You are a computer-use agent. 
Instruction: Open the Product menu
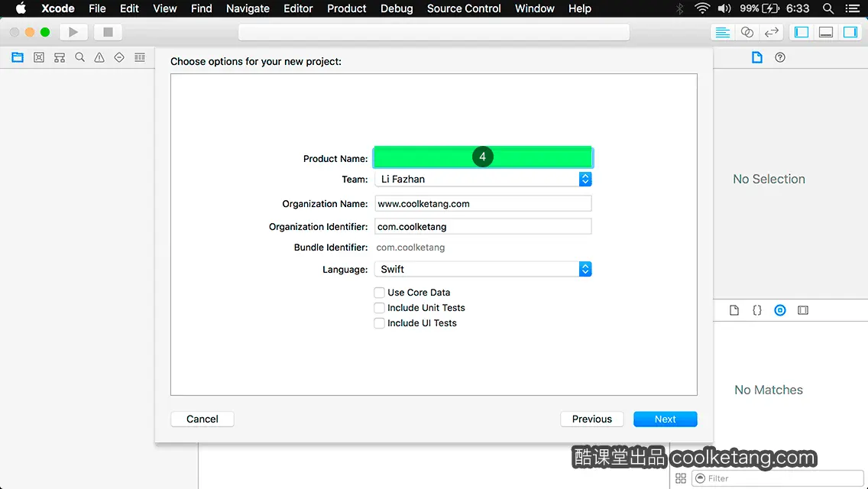point(347,8)
